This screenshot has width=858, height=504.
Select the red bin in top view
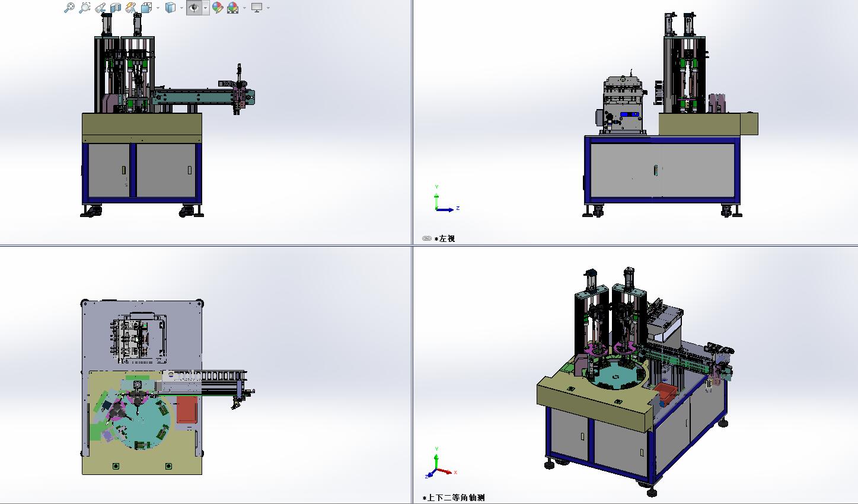coord(187,410)
